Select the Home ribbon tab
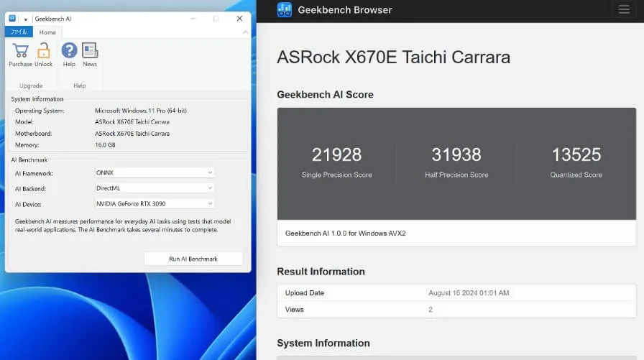This screenshot has height=360, width=644. tap(47, 32)
